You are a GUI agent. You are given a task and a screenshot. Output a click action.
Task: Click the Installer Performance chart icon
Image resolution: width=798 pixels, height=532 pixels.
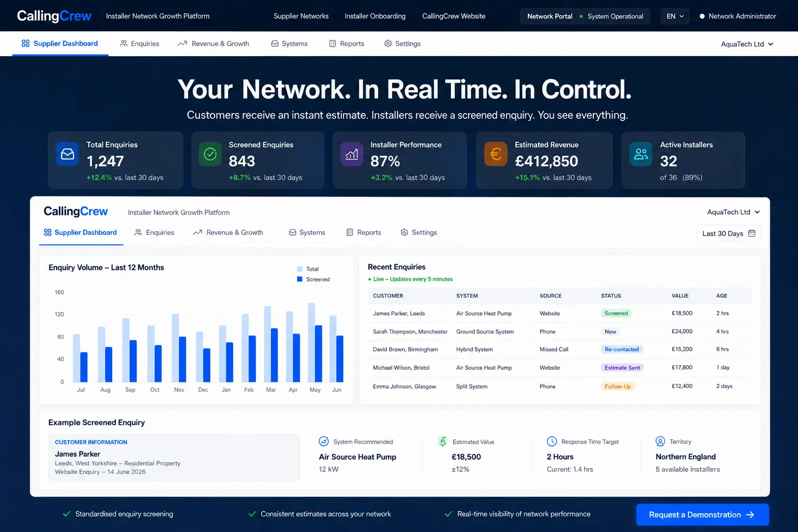tap(352, 154)
